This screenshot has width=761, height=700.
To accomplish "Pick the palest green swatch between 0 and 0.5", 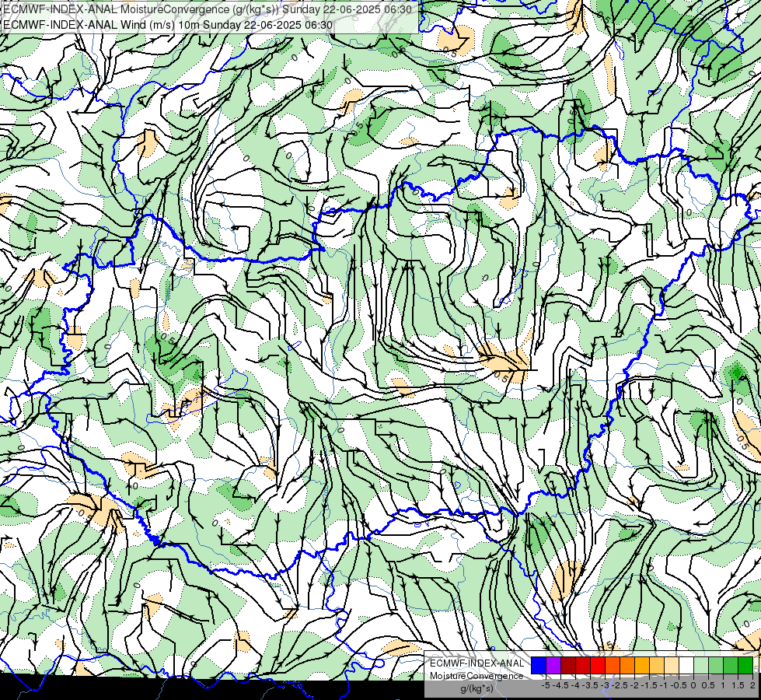I will tap(701, 665).
